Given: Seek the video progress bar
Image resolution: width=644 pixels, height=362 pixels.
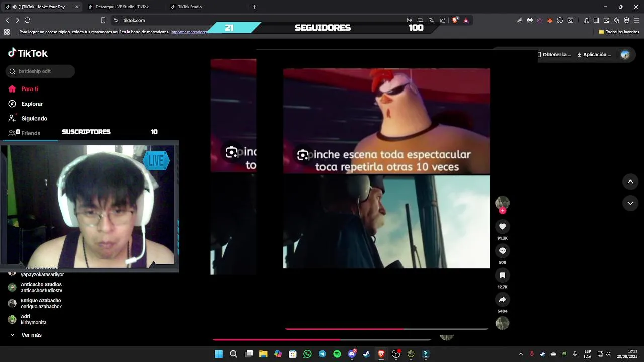Looking at the screenshot, I should pos(386,329).
